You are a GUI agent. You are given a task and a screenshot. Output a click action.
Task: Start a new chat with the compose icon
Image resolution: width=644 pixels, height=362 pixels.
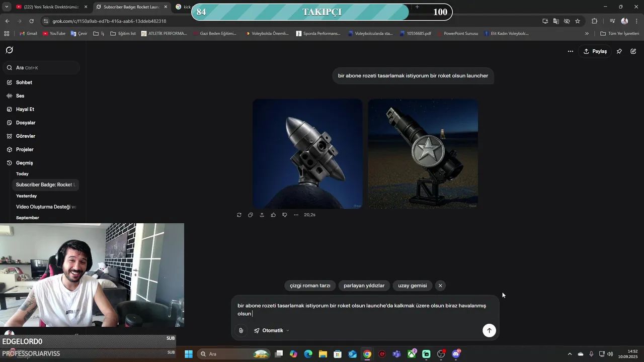coord(633,51)
